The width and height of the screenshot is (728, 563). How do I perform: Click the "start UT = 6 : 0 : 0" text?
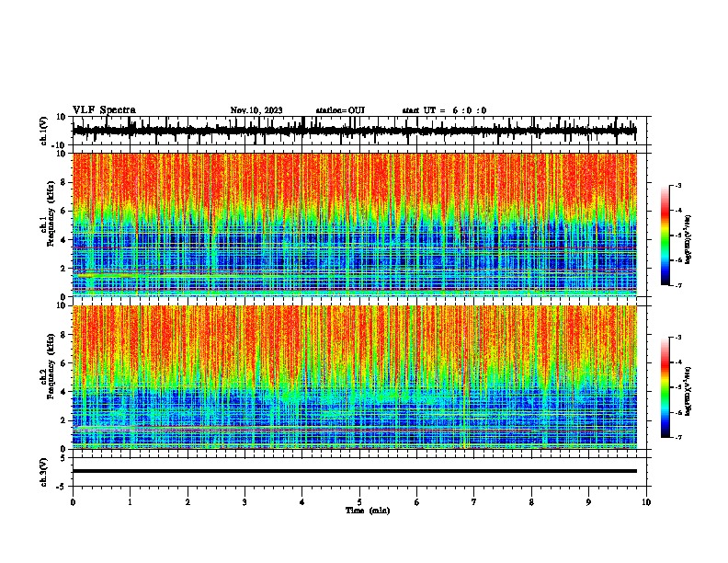click(444, 110)
